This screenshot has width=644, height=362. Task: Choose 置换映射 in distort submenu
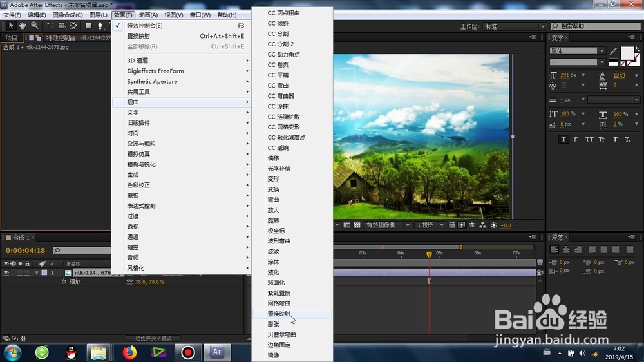coord(292,314)
